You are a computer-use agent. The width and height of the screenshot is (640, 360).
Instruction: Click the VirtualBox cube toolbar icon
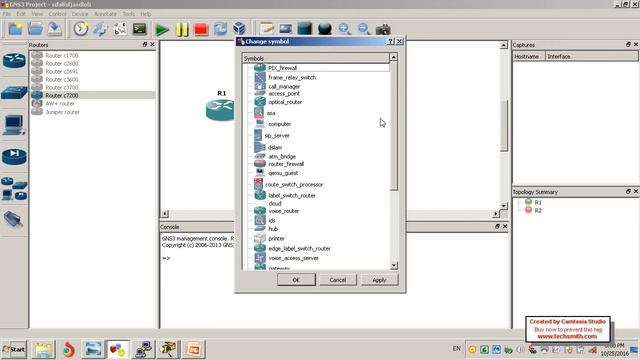[x=240, y=29]
